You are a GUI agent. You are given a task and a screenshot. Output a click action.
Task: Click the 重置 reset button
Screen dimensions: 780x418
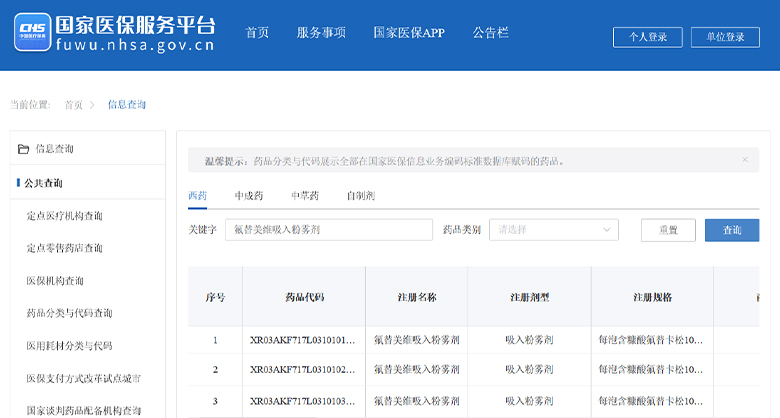click(x=668, y=230)
